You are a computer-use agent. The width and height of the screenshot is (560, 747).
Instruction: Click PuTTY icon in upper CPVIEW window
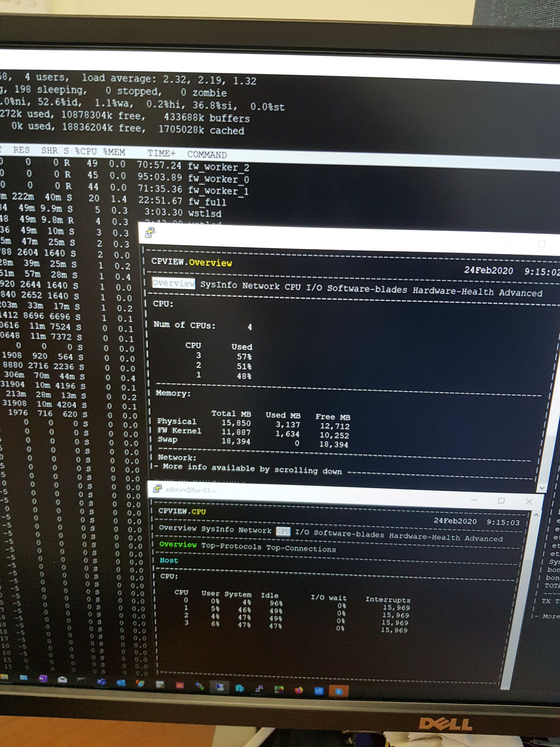click(149, 233)
